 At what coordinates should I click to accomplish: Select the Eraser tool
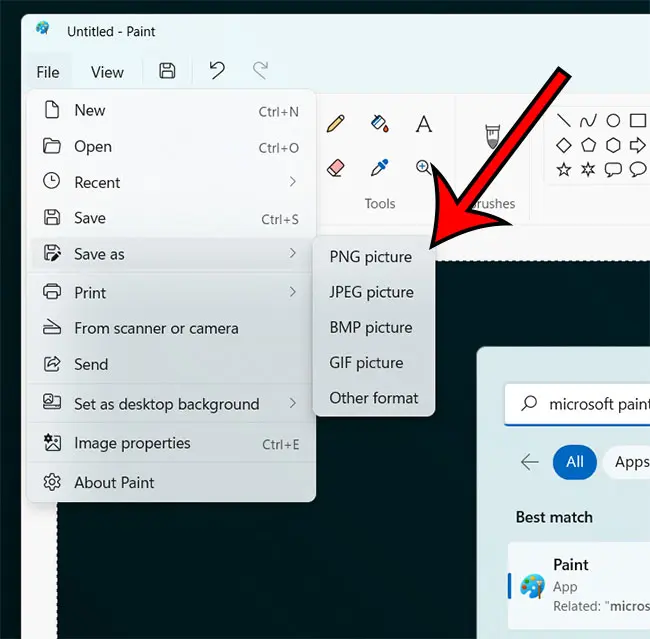(x=336, y=168)
